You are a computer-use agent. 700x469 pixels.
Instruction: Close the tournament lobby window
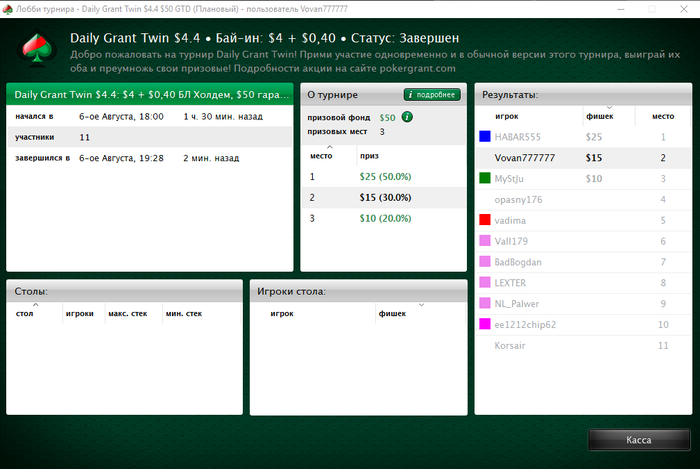click(683, 9)
